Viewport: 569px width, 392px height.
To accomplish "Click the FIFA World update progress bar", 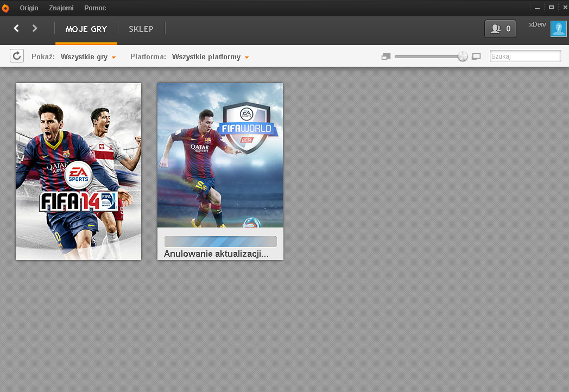I will [x=220, y=242].
